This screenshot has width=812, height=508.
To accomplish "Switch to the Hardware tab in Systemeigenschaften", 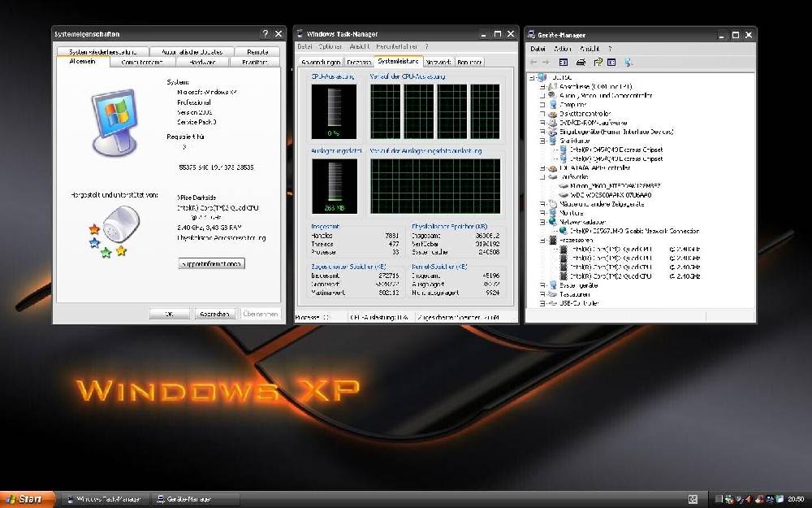I will click(202, 63).
